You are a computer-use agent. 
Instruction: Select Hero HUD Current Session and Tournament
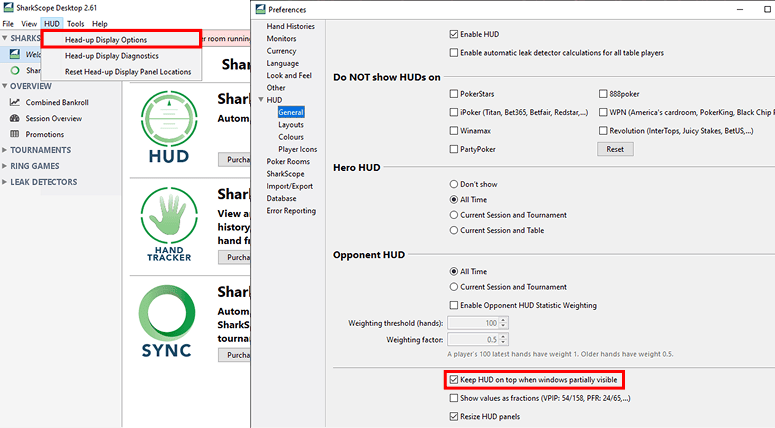454,215
